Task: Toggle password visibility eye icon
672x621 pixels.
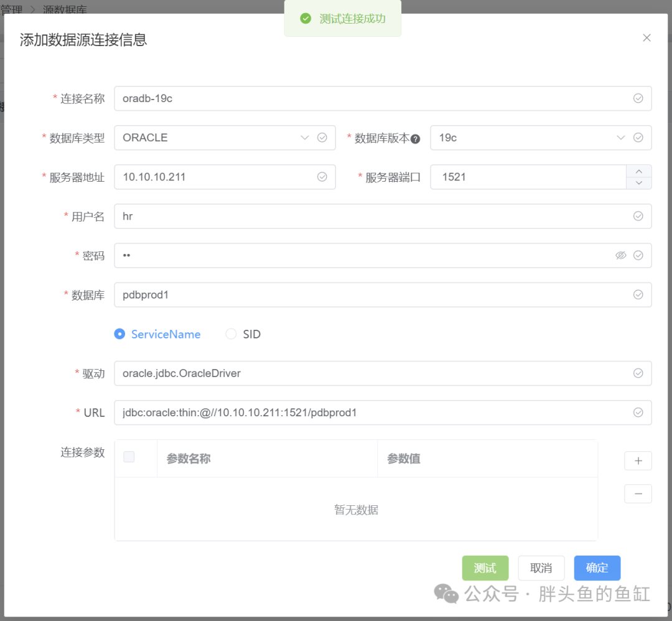Action: click(620, 255)
